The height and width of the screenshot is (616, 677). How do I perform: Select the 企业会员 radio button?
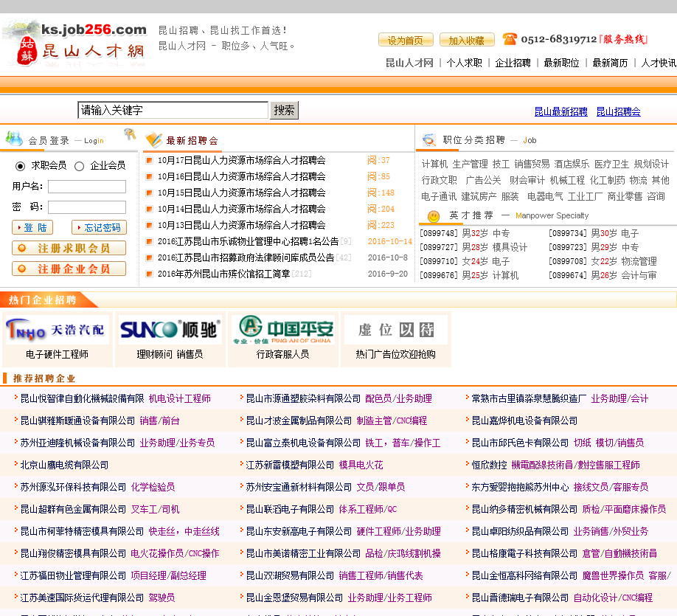click(x=79, y=166)
